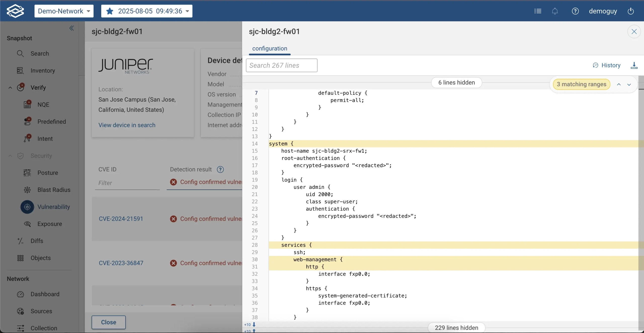Go to next matching range
Screen dimensions: 644x333
pos(629,84)
